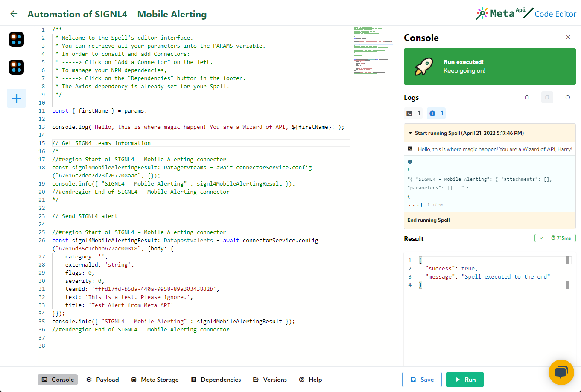Click the 'Hello, this is where magic happen!' log message
The image size is (581, 392).
tap(495, 149)
